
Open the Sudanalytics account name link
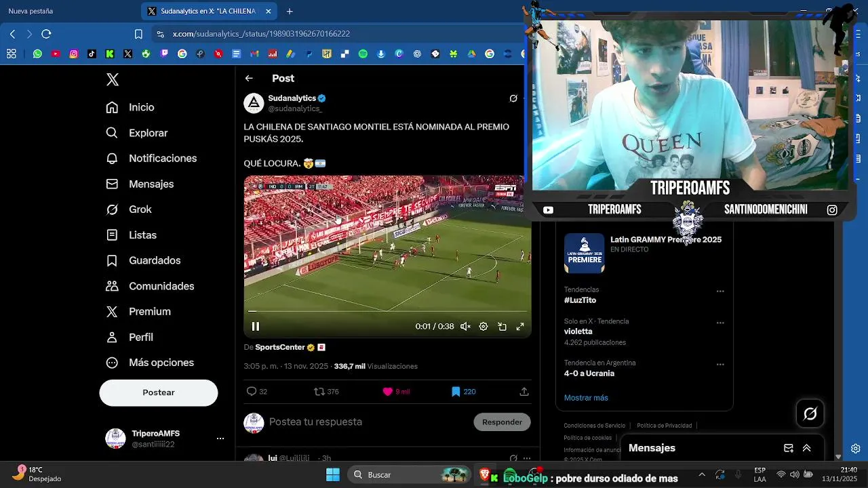(x=292, y=98)
